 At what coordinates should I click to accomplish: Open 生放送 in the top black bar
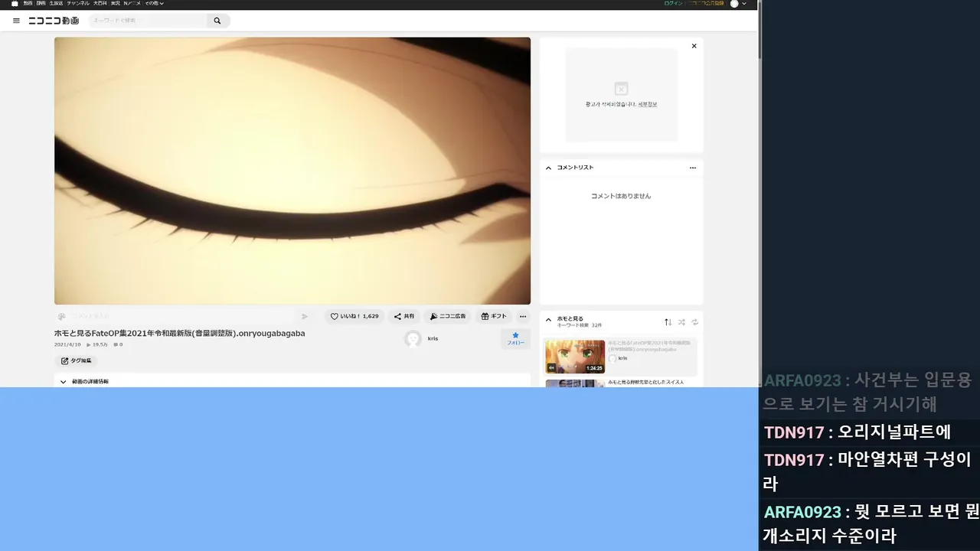(56, 4)
